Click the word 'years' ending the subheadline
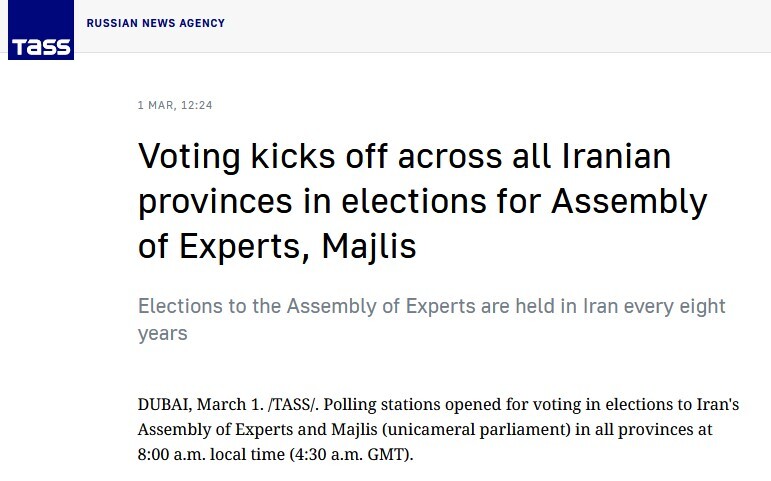This screenshot has height=481, width=771. click(x=163, y=333)
